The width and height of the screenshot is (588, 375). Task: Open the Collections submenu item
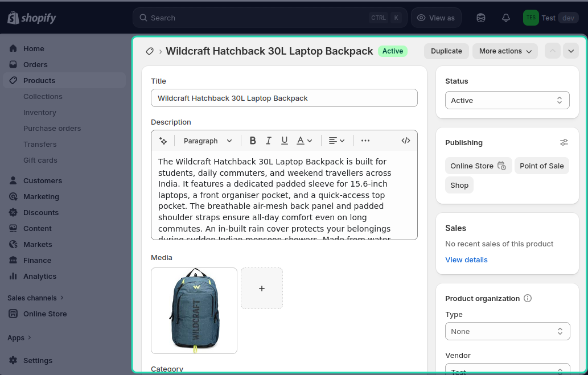point(43,96)
